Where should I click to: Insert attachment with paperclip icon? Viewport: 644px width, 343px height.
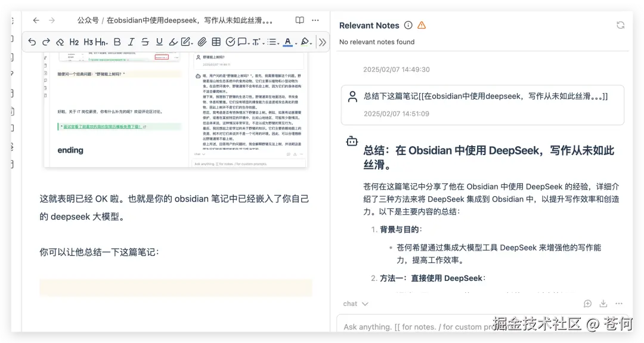click(202, 42)
